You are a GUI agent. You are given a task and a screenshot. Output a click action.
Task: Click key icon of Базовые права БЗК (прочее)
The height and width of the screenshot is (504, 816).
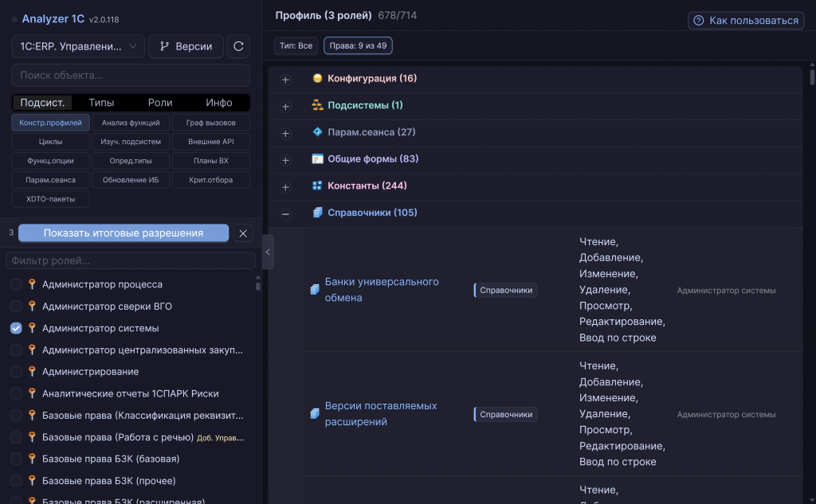(x=32, y=481)
